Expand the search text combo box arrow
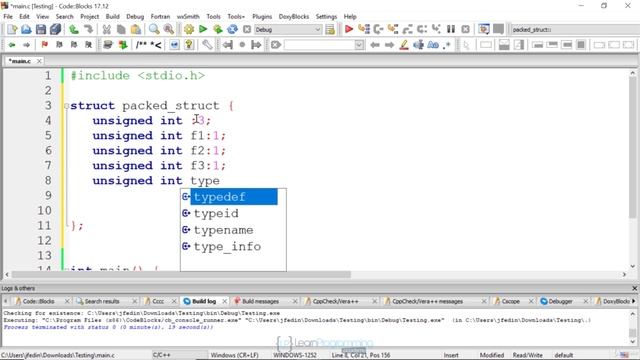640x360 pixels. pos(359,45)
